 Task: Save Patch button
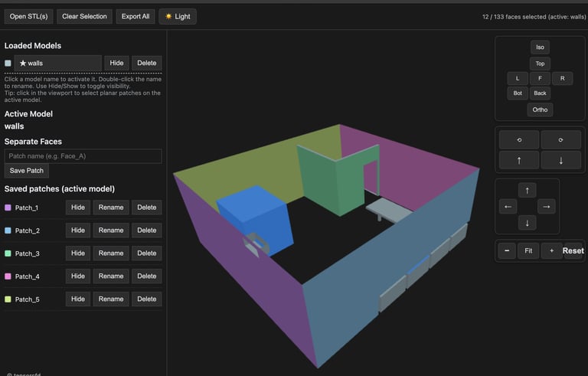coord(27,171)
